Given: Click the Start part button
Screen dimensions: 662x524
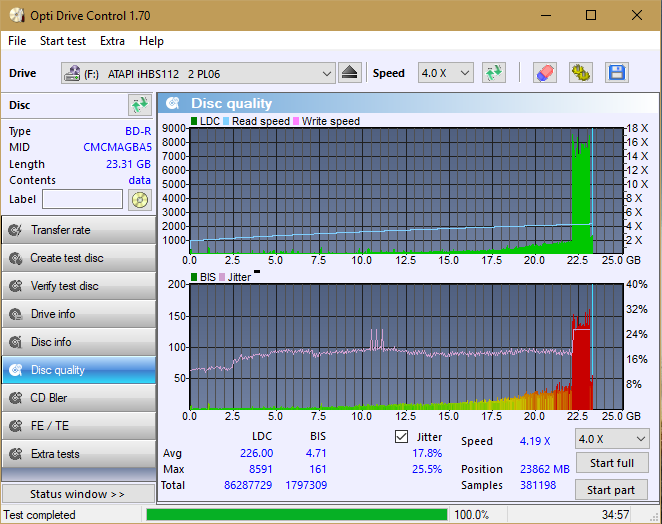Looking at the screenshot, I should 611,490.
